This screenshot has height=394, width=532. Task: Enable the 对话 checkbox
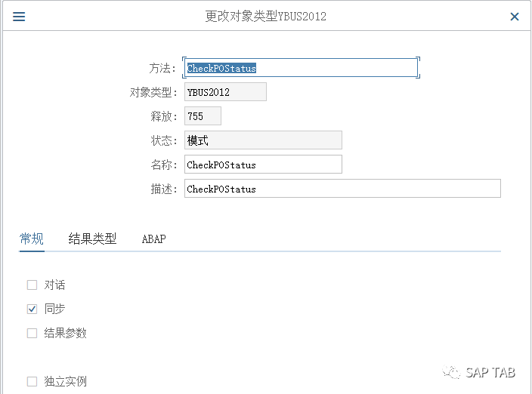[x=32, y=285]
